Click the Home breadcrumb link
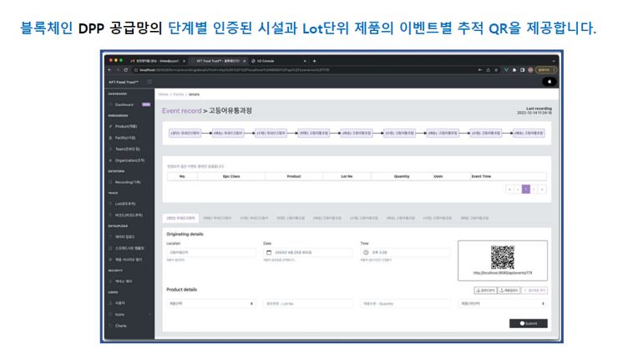 tap(163, 94)
